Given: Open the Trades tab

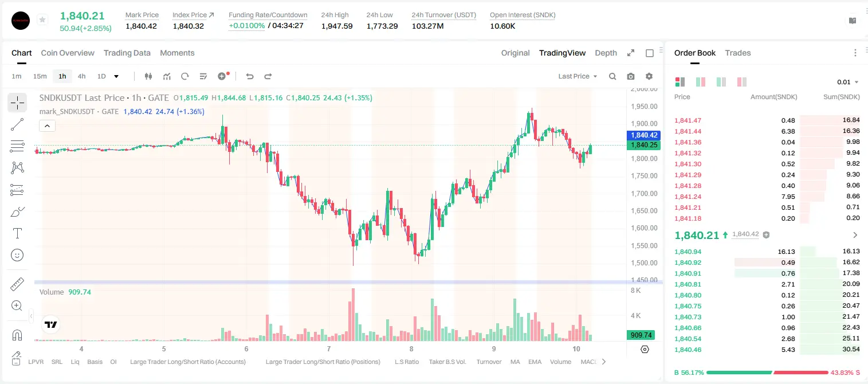Looking at the screenshot, I should point(738,53).
